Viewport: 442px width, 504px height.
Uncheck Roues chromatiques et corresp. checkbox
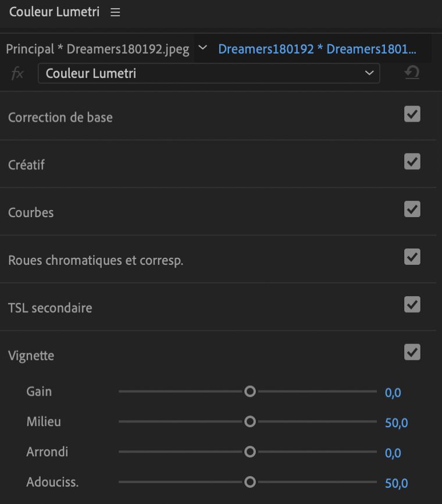click(x=412, y=257)
